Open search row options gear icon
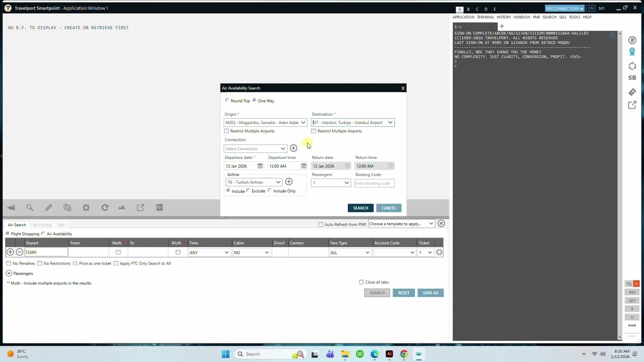 click(439, 252)
